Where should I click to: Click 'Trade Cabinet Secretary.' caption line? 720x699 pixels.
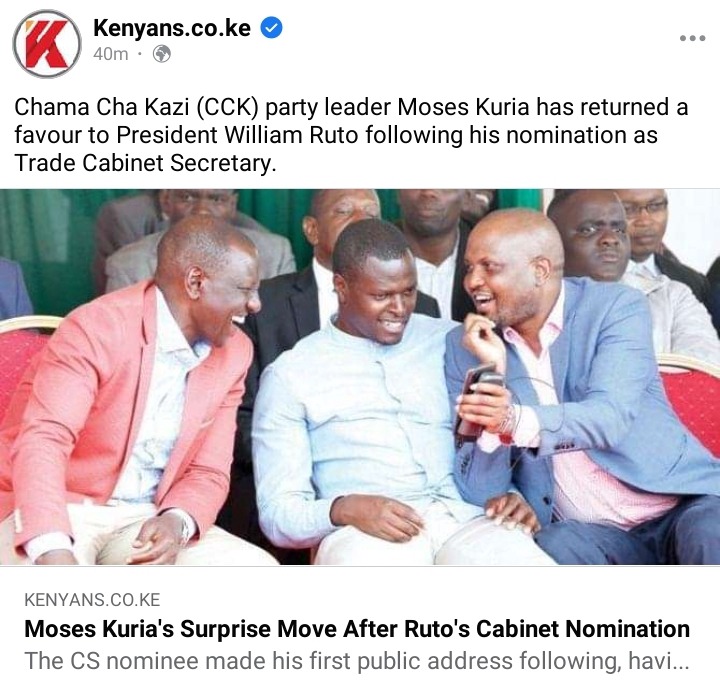tap(146, 163)
